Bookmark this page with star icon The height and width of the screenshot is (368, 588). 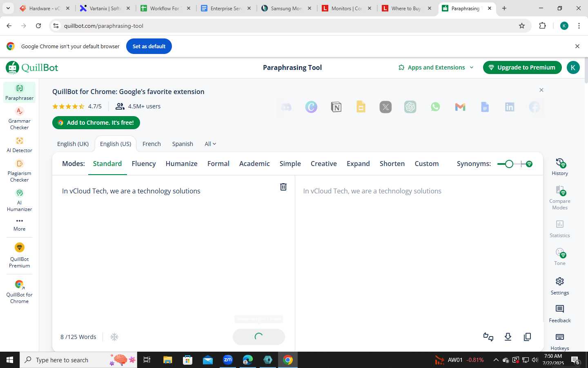522,26
